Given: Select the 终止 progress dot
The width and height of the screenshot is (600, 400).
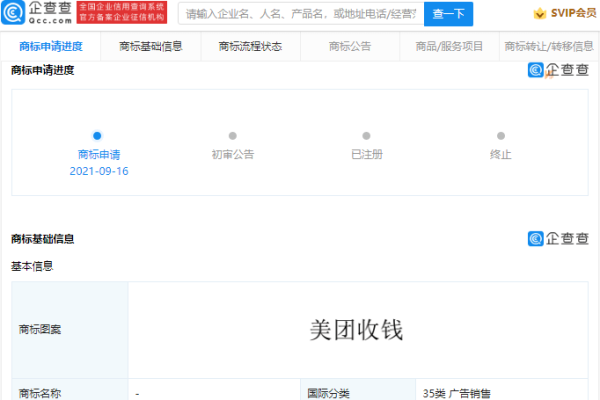Looking at the screenshot, I should [x=501, y=136].
